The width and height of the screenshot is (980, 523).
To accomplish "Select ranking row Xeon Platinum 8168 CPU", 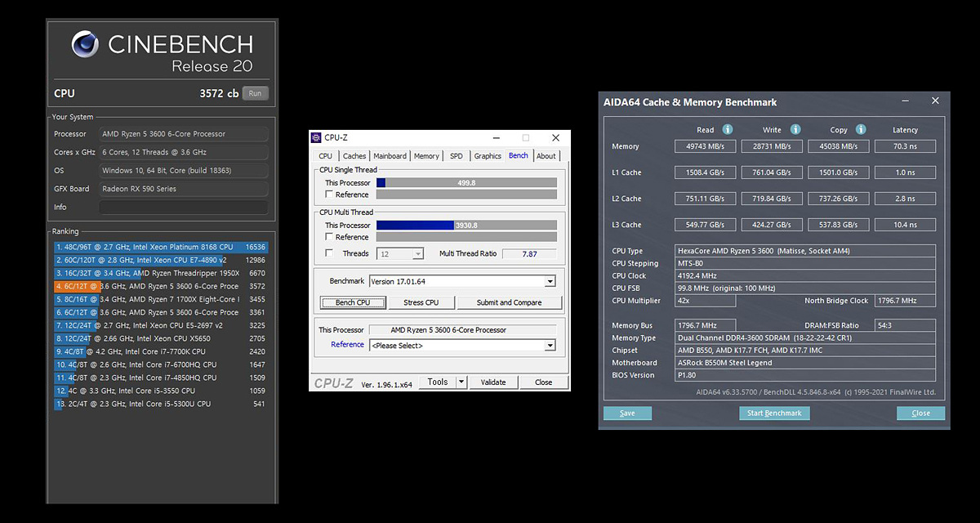I will [x=160, y=247].
